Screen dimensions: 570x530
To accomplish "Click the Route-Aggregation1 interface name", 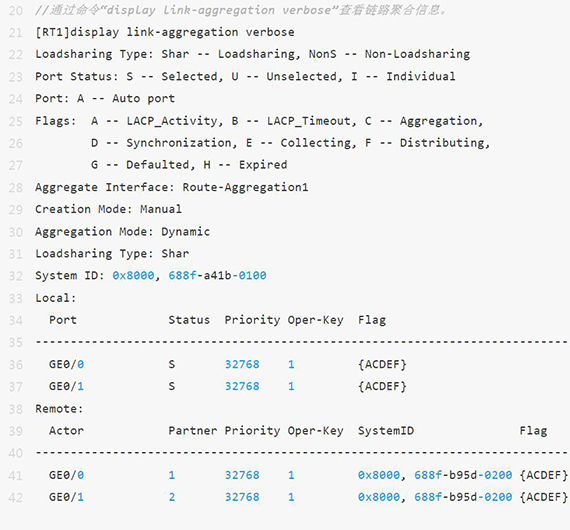I will pos(245,187).
